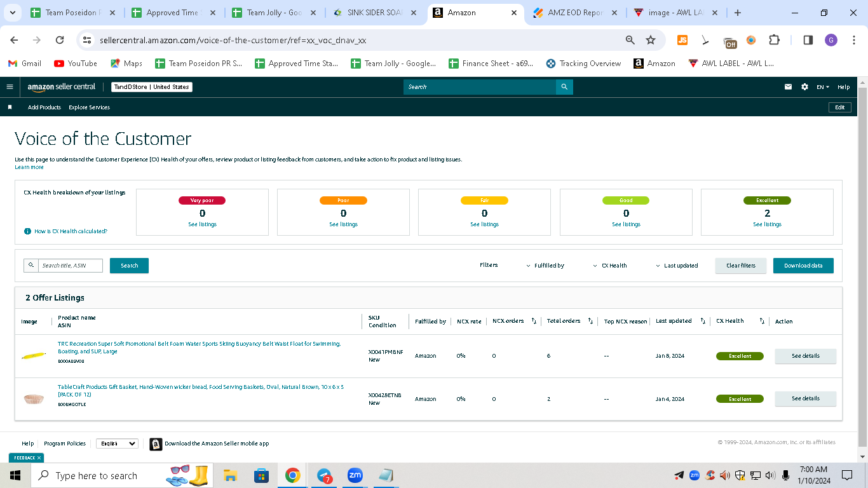Click the Windows Start button
The height and width of the screenshot is (488, 868).
[15, 475]
